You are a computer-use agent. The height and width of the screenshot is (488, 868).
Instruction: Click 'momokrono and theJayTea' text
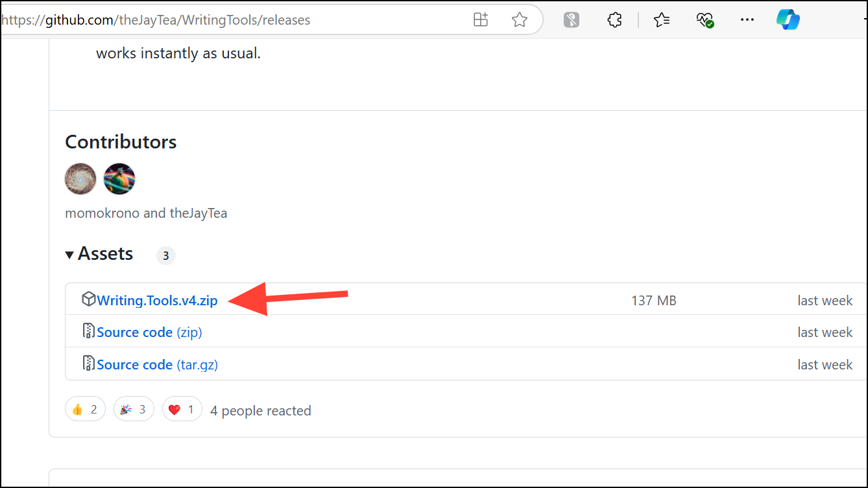coord(146,213)
